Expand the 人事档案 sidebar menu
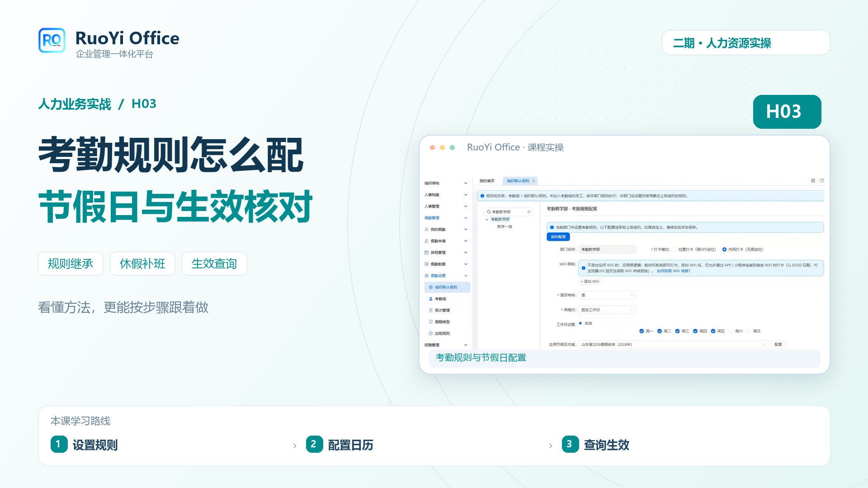The width and height of the screenshot is (868, 488). [x=446, y=195]
